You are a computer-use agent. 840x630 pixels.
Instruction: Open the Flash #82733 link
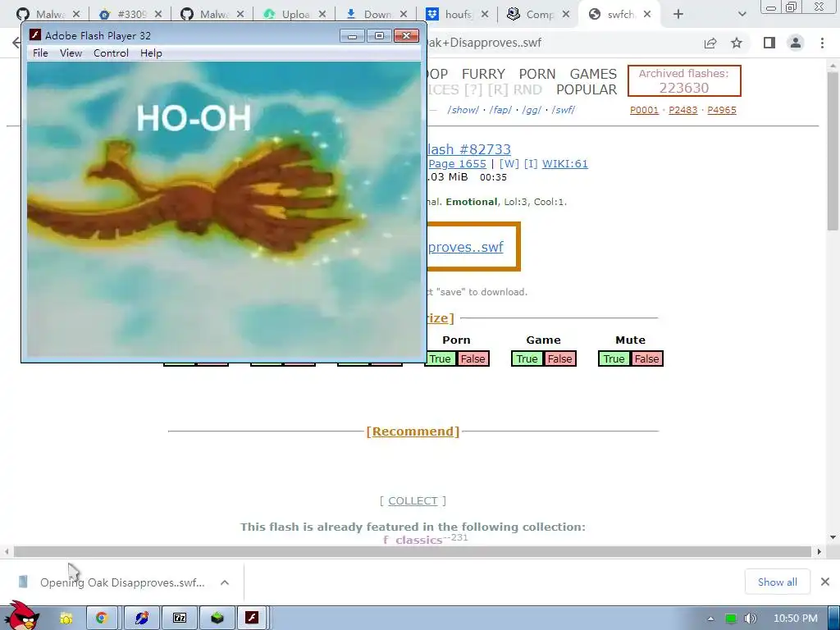(x=468, y=149)
